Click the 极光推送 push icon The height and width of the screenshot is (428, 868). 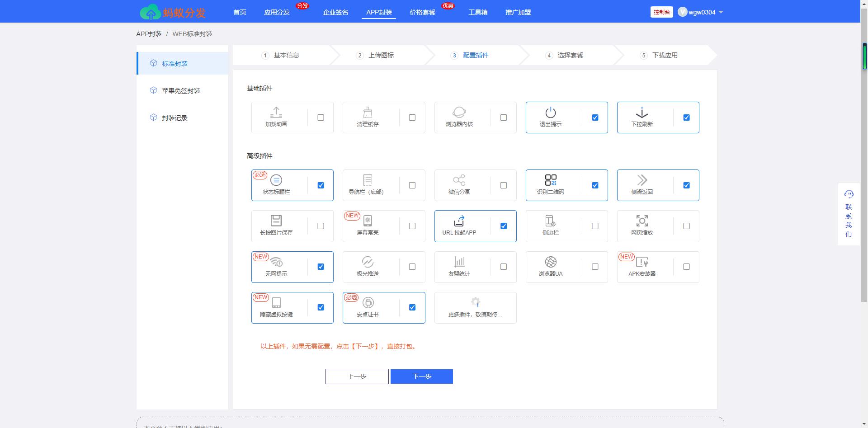click(x=368, y=262)
